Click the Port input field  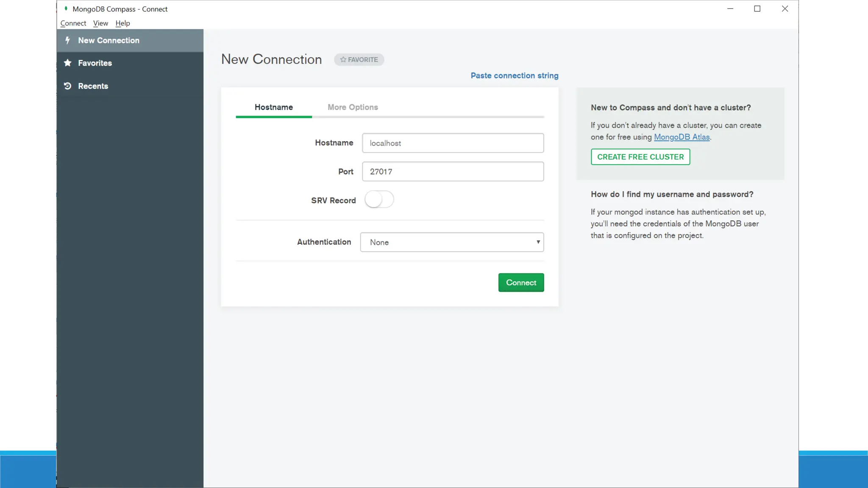pyautogui.click(x=453, y=172)
